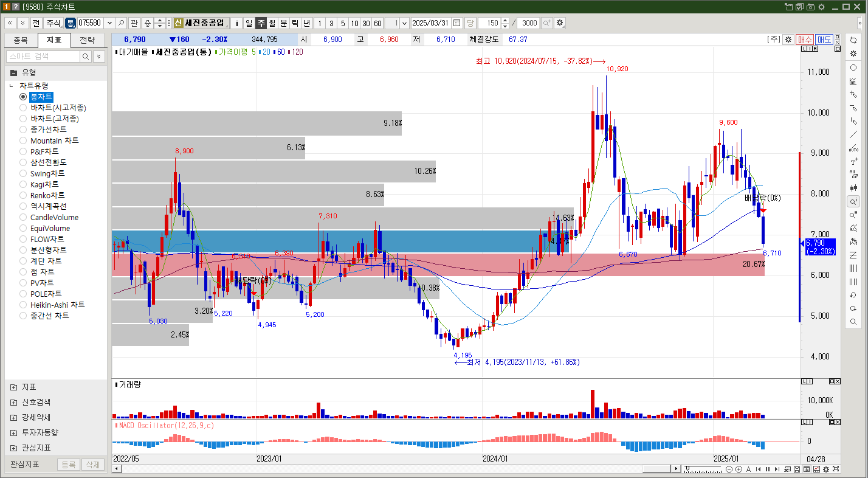The width and height of the screenshot is (868, 478).
Task: Choose P&F차트 chart type
Action: point(23,151)
